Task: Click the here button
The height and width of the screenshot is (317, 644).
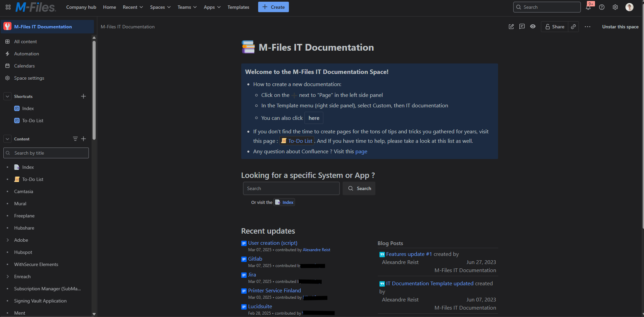Action: [x=314, y=118]
